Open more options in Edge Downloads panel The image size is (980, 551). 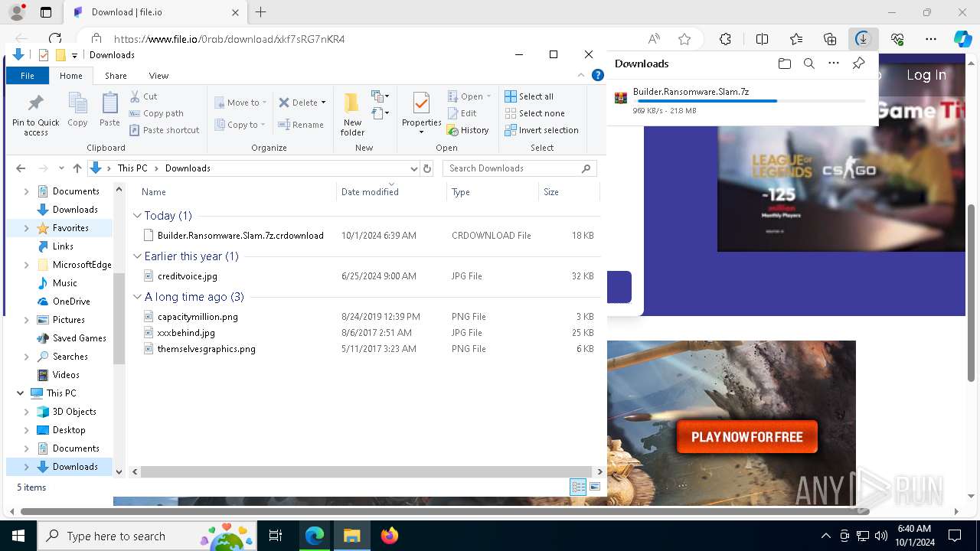pyautogui.click(x=834, y=64)
